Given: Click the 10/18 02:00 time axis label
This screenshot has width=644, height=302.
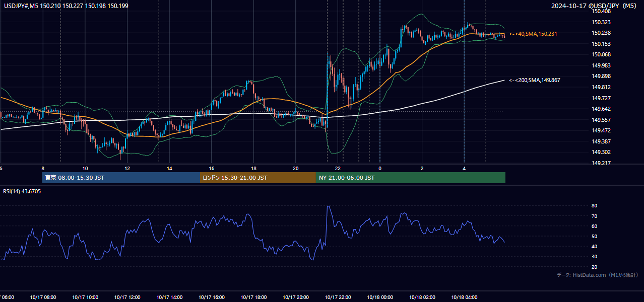Looking at the screenshot, I should (x=422, y=297).
